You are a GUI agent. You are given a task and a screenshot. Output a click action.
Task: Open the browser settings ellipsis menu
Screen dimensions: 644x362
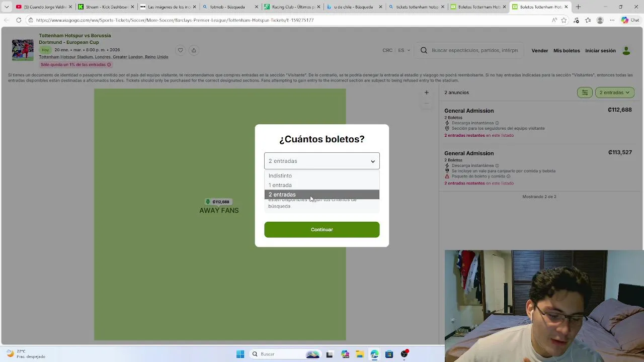point(612,20)
